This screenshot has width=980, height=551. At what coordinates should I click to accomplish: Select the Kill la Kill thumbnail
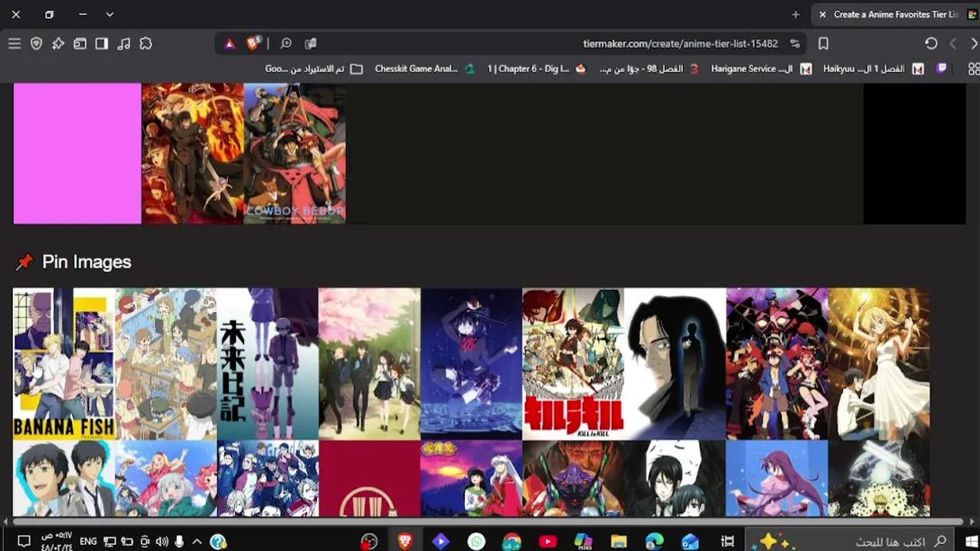[x=573, y=364]
